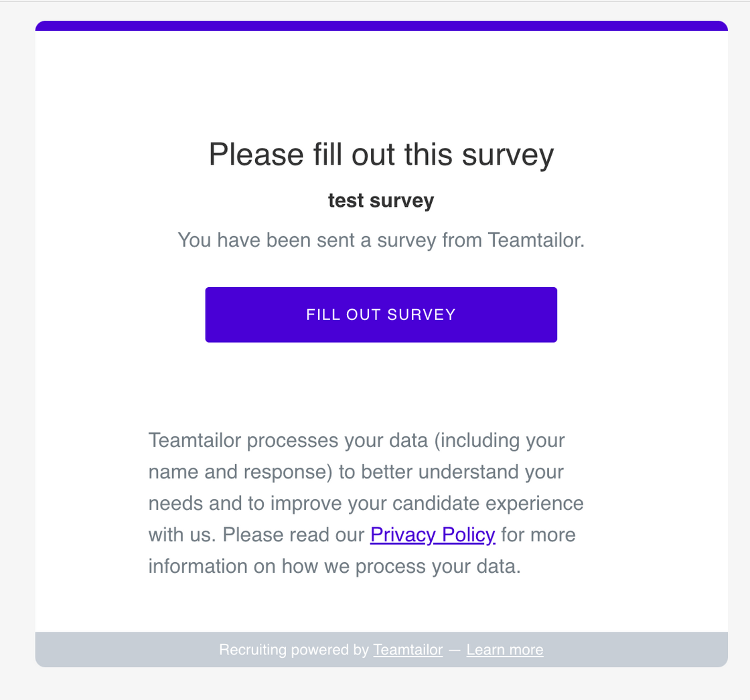The height and width of the screenshot is (700, 750).
Task: Click the 'Please fill out this survey' heading
Action: [381, 155]
